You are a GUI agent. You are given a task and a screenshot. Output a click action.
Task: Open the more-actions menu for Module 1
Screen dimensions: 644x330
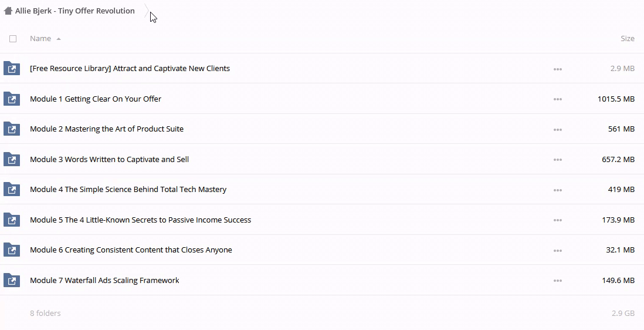tap(557, 99)
